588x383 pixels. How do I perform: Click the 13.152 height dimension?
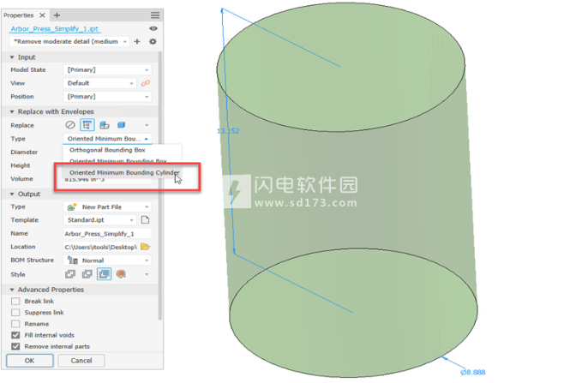click(x=228, y=131)
